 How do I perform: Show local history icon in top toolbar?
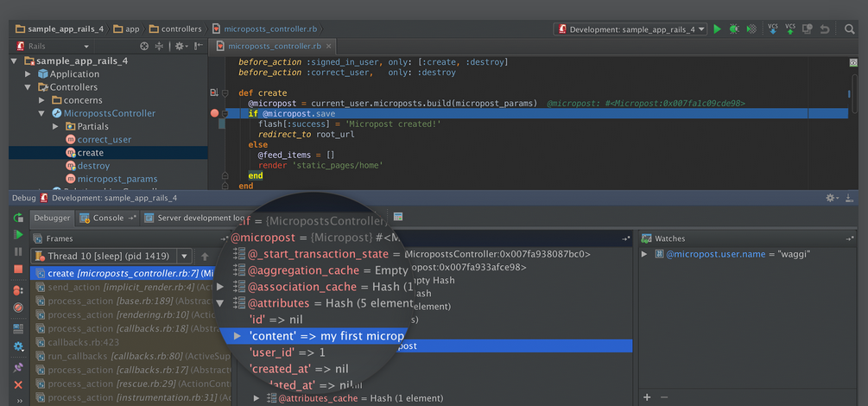(807, 29)
